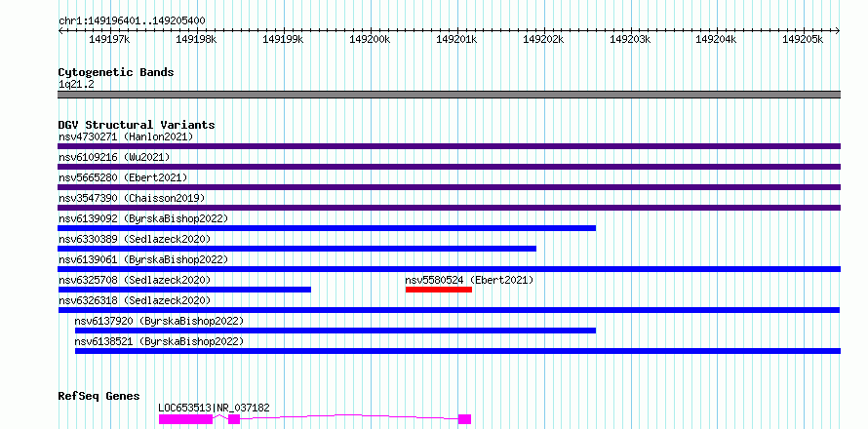Click the short blue nsv6325708 bar
The width and height of the screenshot is (868, 429).
tap(184, 290)
